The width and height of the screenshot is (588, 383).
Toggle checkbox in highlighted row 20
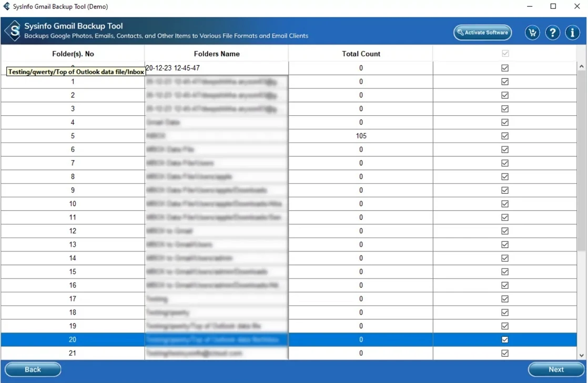(505, 339)
